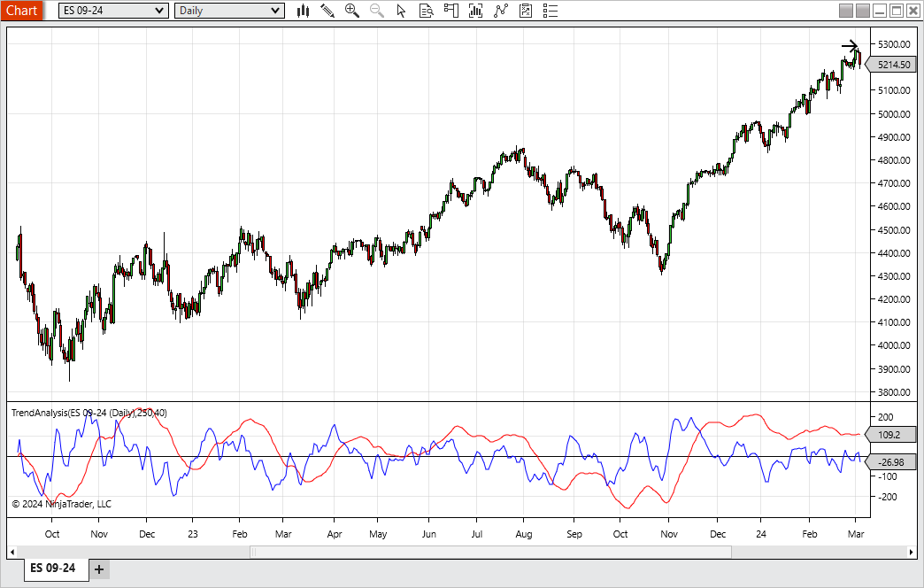Open the data series icon
Viewport: 924px width, 588px height.
coord(475,11)
